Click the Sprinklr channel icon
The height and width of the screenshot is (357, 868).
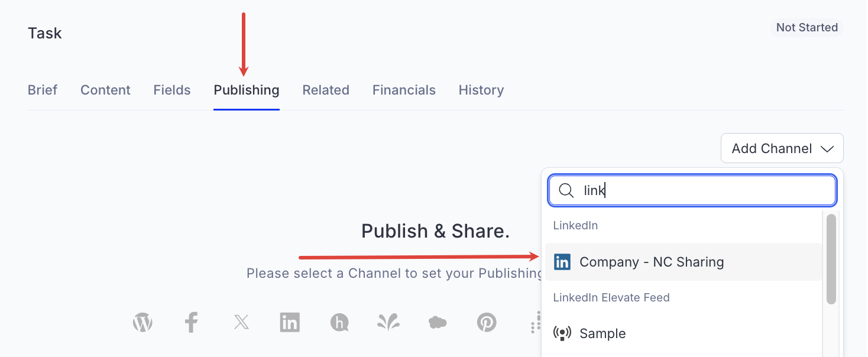pyautogui.click(x=388, y=322)
